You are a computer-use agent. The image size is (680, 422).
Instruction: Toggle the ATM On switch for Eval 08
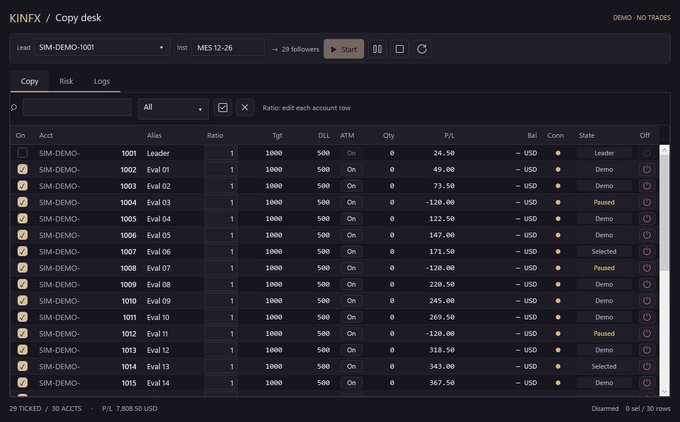coord(351,285)
